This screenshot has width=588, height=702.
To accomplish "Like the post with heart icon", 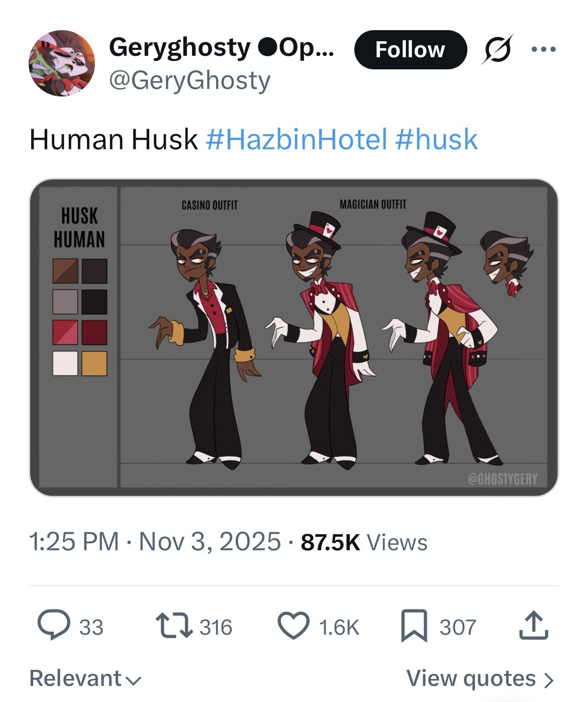I will click(x=293, y=626).
